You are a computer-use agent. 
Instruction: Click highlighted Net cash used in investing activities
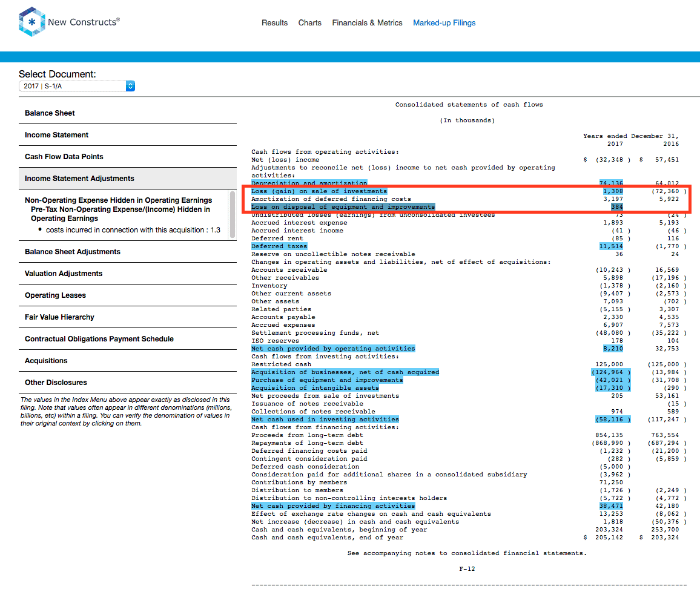point(325,420)
